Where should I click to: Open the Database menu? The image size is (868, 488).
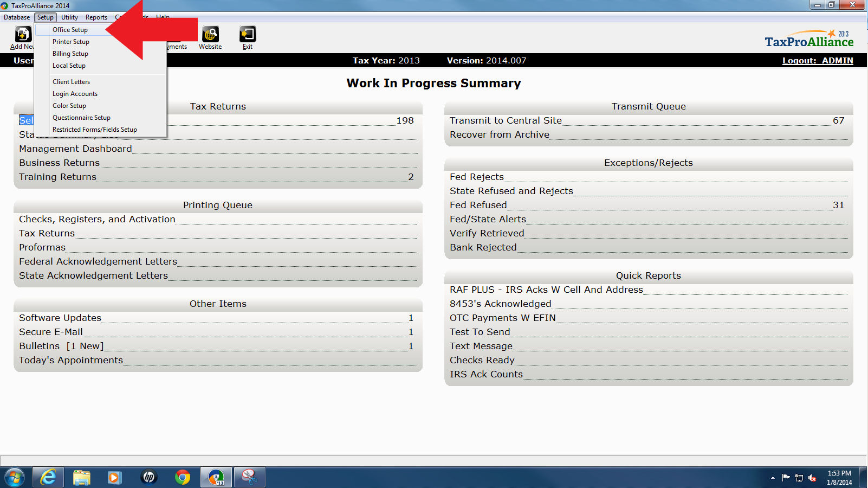click(17, 17)
